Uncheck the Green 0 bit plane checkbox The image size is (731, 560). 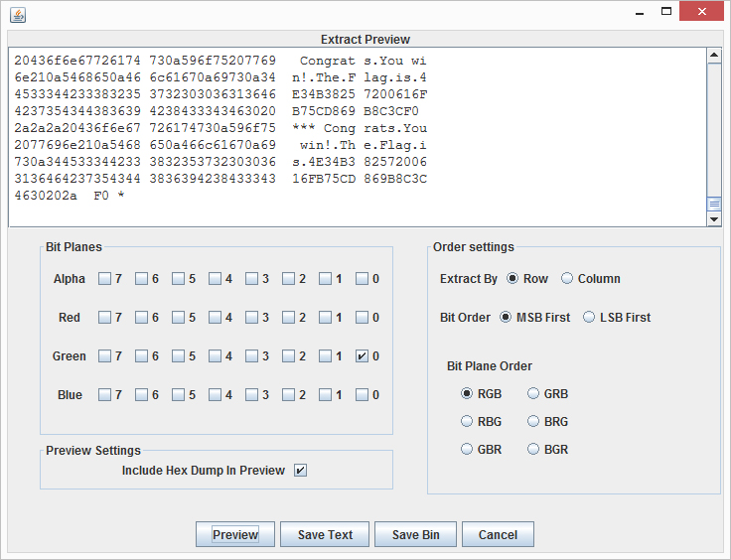click(x=363, y=356)
